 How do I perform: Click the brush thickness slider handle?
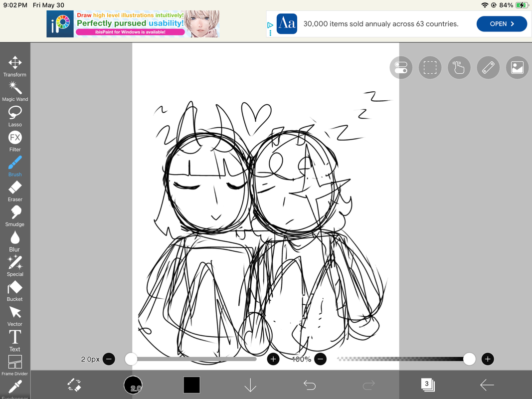click(x=131, y=359)
